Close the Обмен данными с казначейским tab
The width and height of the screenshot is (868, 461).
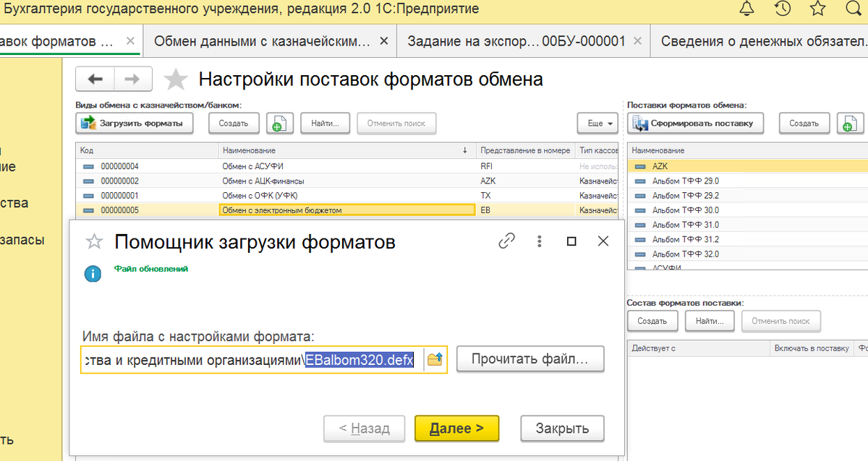coord(383,41)
